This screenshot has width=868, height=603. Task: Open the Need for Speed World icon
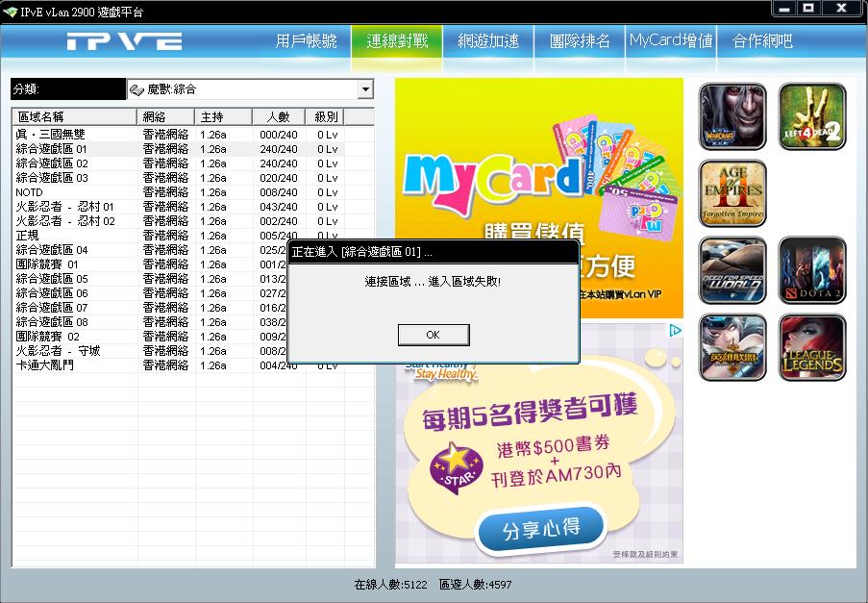[x=732, y=271]
